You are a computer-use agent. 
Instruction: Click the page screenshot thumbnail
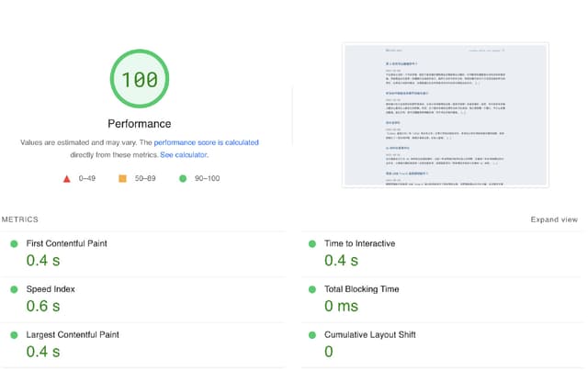click(x=445, y=115)
